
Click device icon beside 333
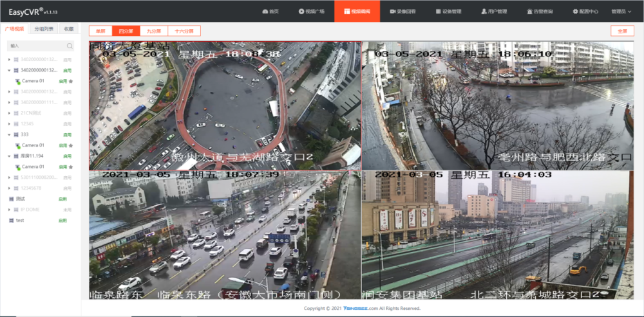pos(16,134)
